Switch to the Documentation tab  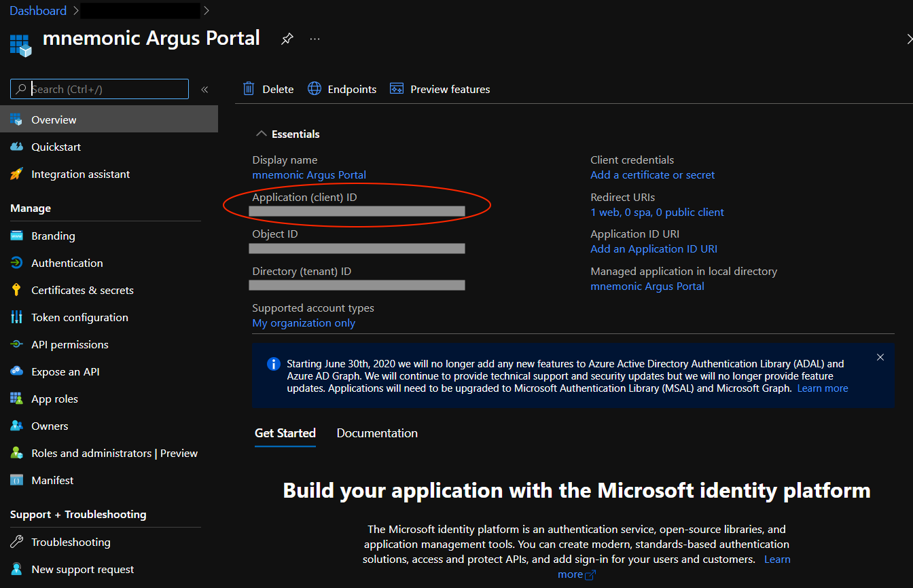(x=377, y=433)
